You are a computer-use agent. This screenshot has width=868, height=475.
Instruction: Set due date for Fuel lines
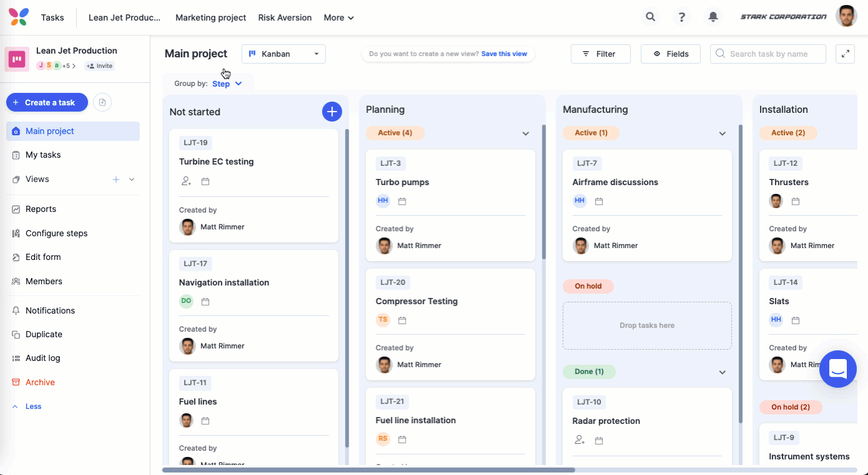(x=205, y=421)
